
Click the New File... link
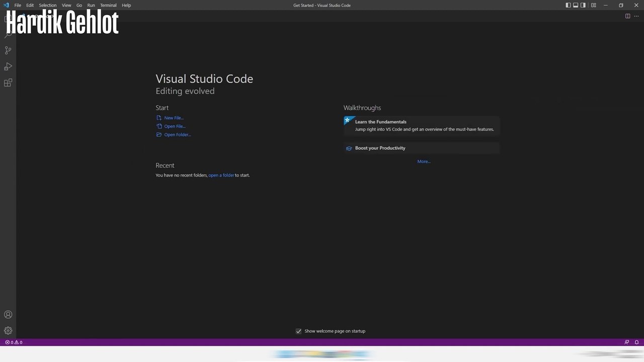point(174,118)
